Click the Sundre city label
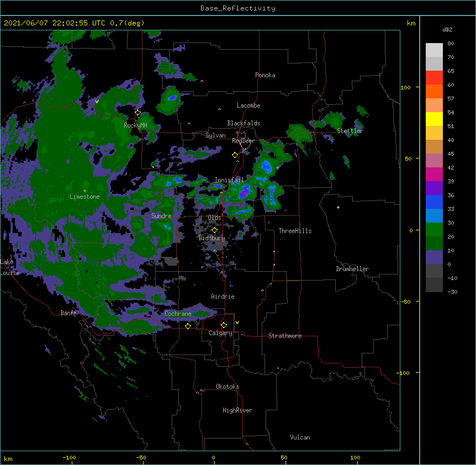This screenshot has width=476, height=465. click(161, 216)
